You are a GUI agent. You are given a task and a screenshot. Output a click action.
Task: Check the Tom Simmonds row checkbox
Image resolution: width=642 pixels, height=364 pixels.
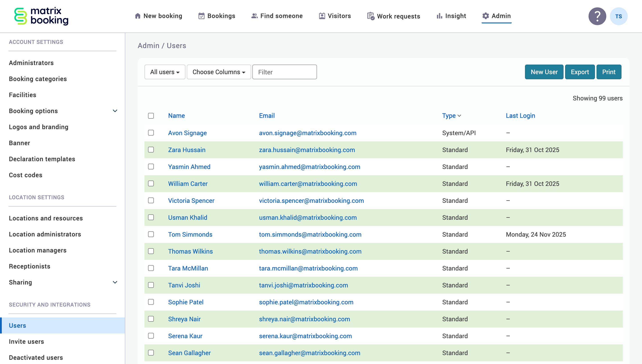point(151,234)
